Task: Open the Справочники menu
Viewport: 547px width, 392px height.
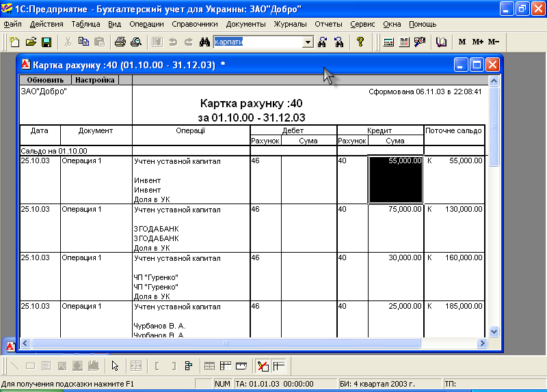Action: [x=195, y=24]
